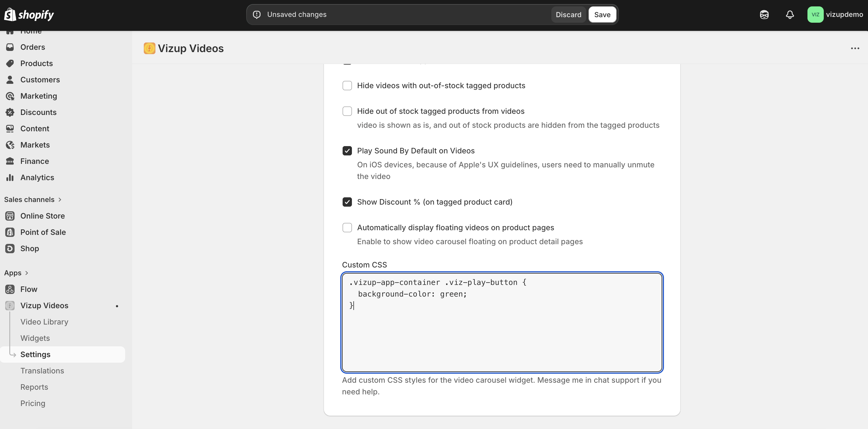Open the Shopify home logo
868x429 pixels.
pos(29,15)
